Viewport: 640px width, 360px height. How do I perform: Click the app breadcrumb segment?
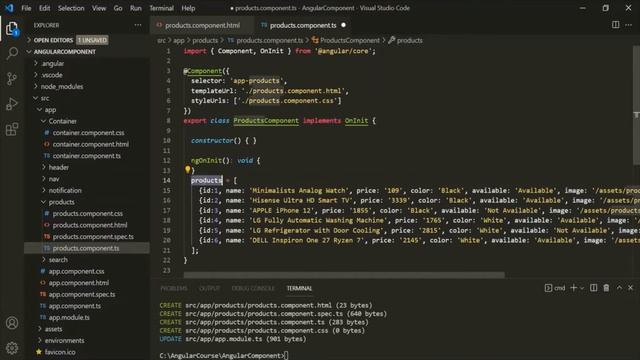point(179,40)
